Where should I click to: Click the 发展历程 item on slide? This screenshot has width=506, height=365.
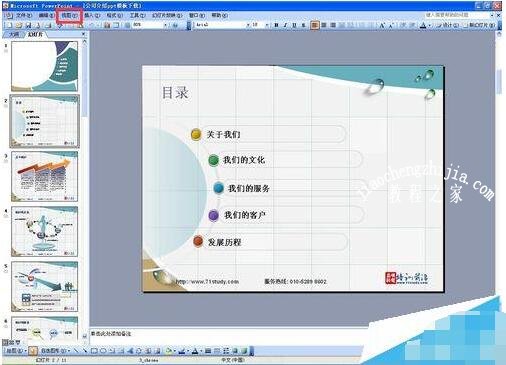pyautogui.click(x=224, y=242)
